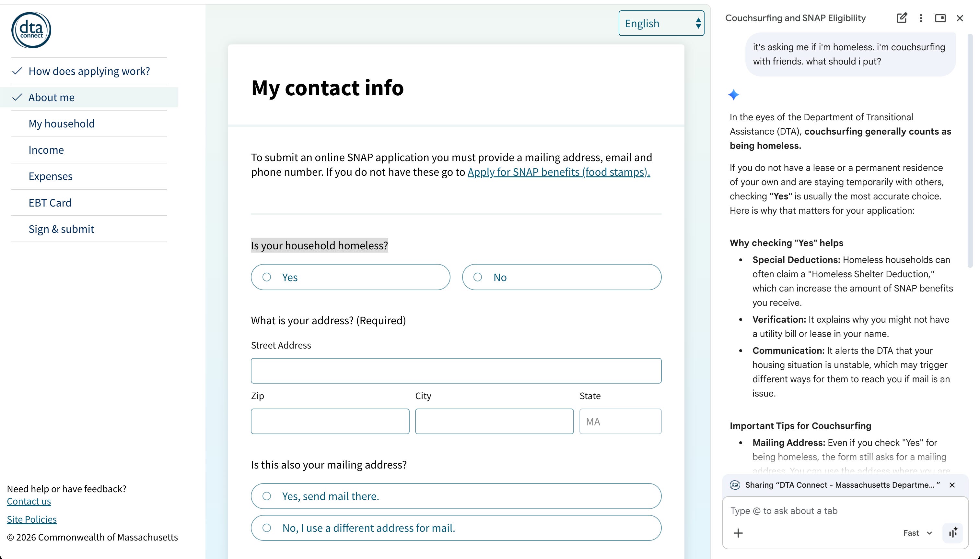Start a new chat with the edit icon
Image resolution: width=980 pixels, height=559 pixels.
[x=902, y=18]
